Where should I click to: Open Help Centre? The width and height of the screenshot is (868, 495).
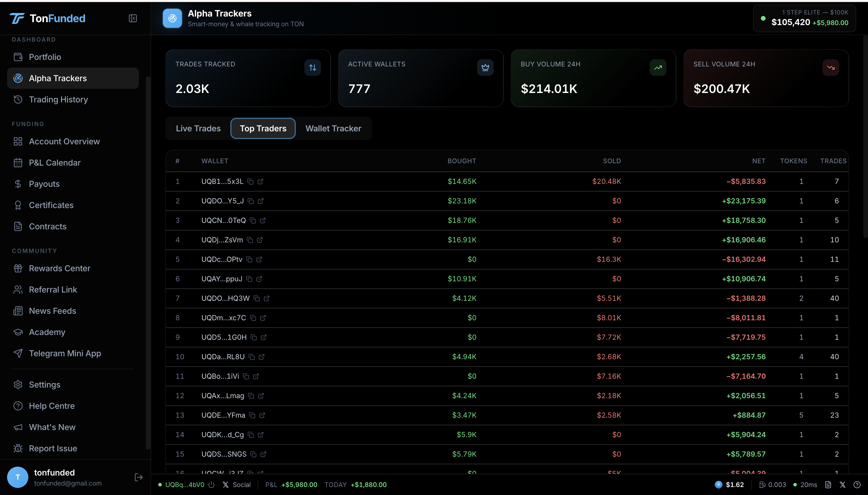click(73, 406)
